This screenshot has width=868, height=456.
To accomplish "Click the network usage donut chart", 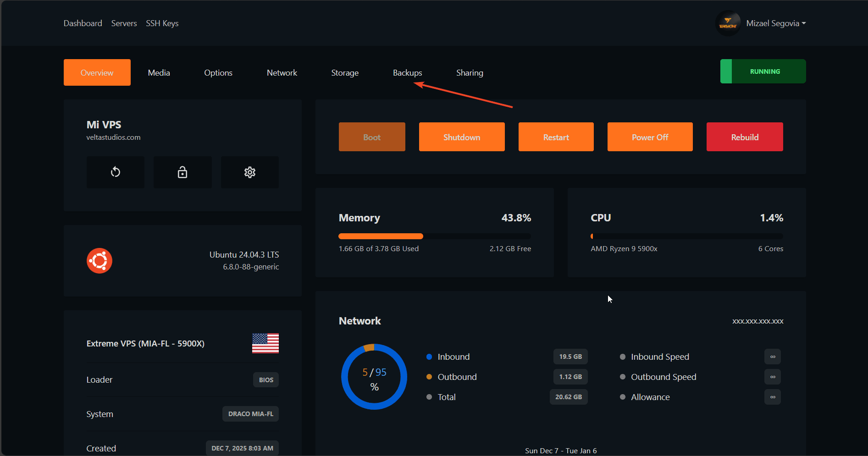I will tap(374, 377).
